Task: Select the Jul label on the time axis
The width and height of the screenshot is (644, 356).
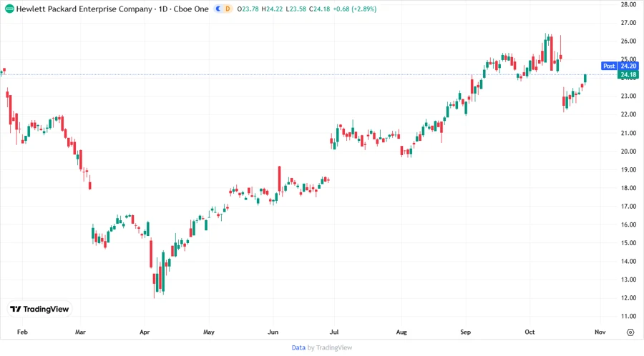Action: 334,332
